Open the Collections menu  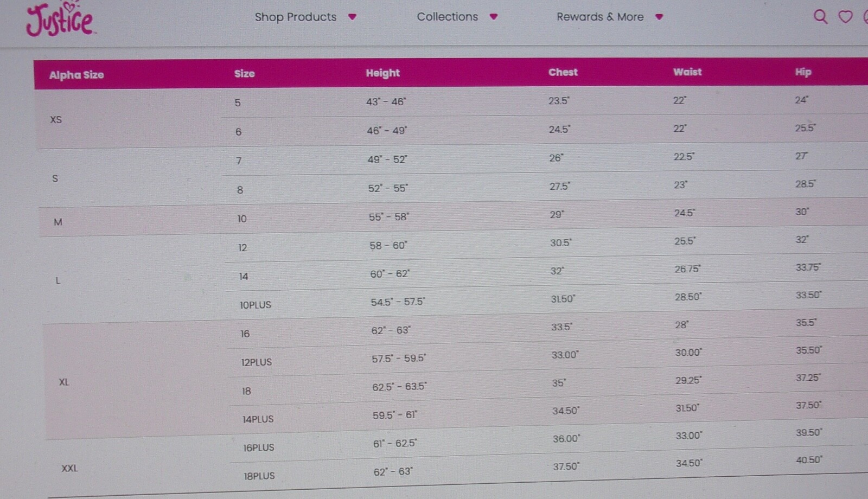click(448, 17)
